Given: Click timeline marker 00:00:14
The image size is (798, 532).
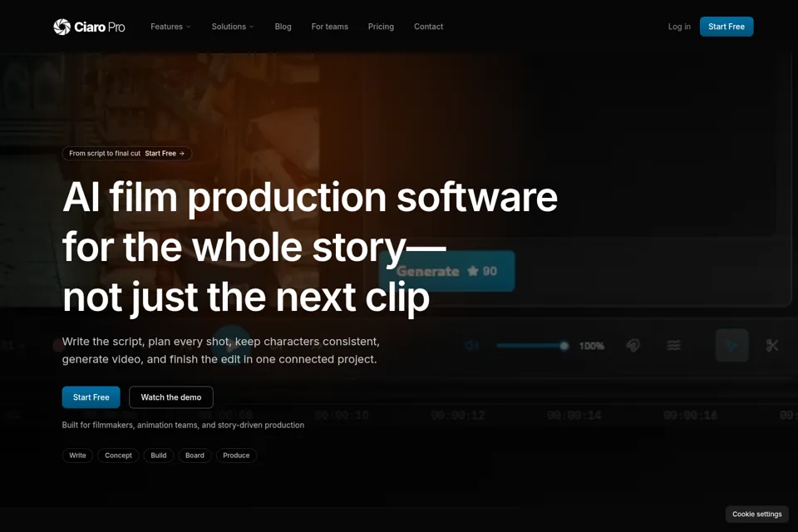Looking at the screenshot, I should pyautogui.click(x=574, y=416).
